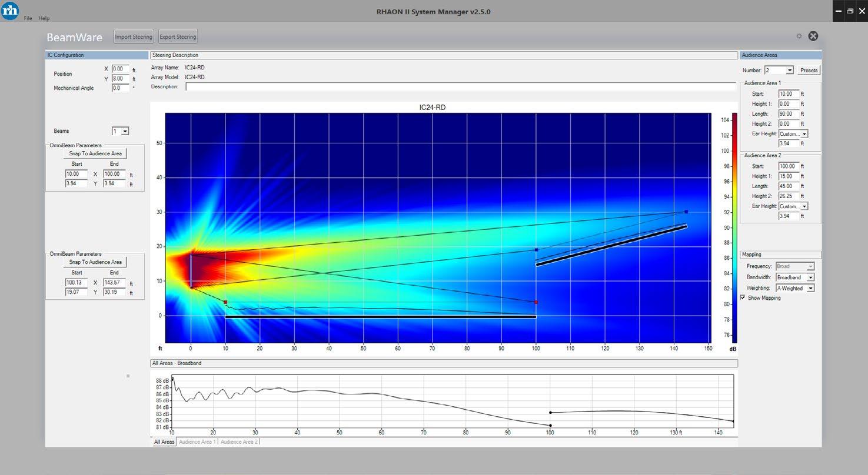Snap To Audience Area for beam starting at 100.13
The image size is (868, 475).
point(95,262)
